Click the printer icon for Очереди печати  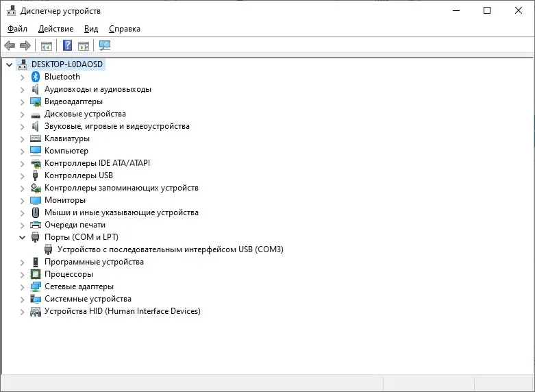pyautogui.click(x=36, y=225)
